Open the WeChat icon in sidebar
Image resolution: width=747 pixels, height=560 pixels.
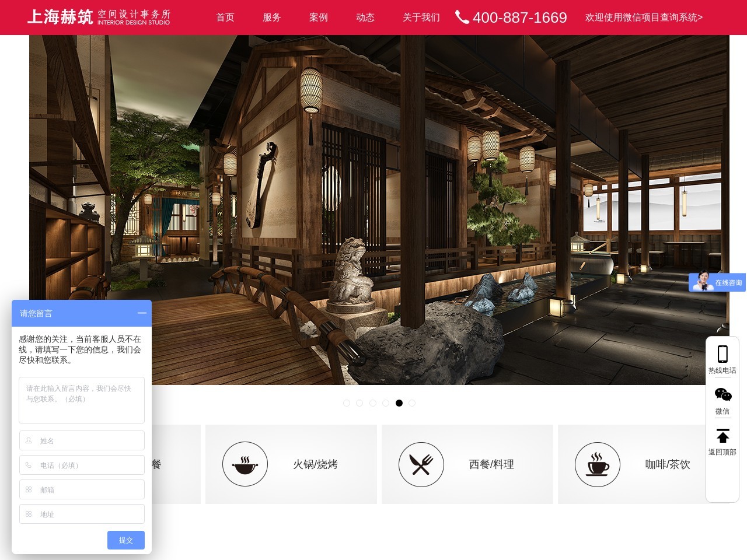click(722, 395)
